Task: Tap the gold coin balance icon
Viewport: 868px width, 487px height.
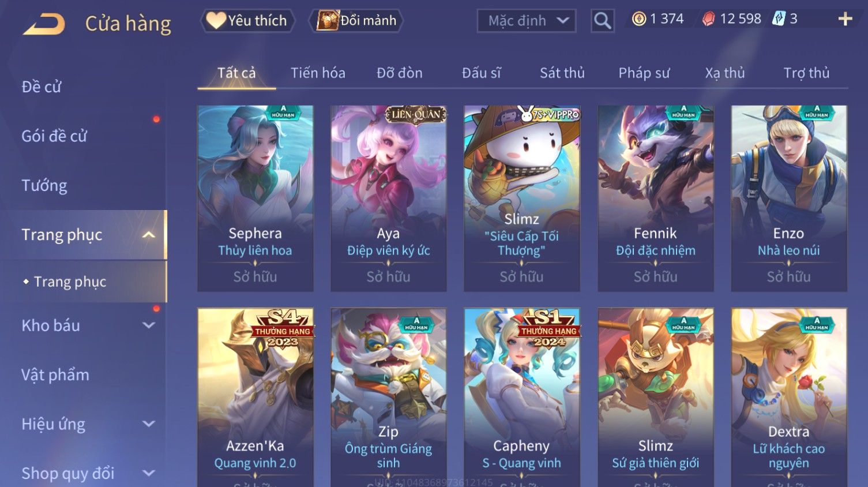Action: pos(638,19)
